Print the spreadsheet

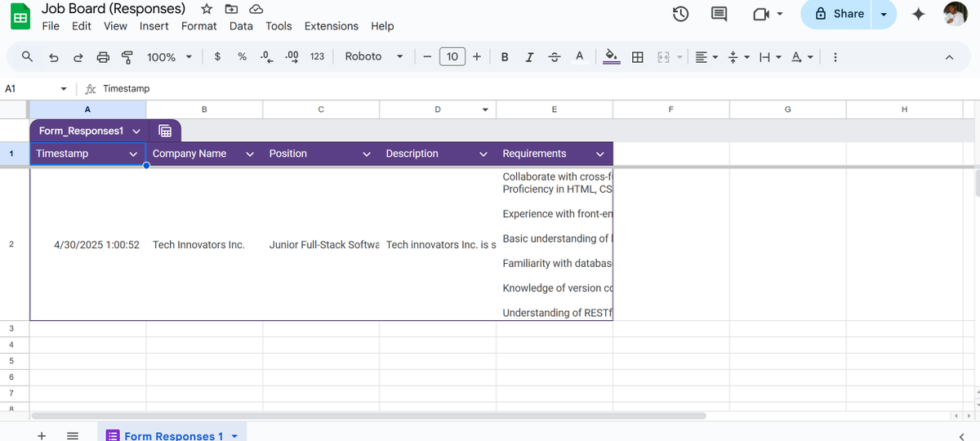pyautogui.click(x=103, y=56)
